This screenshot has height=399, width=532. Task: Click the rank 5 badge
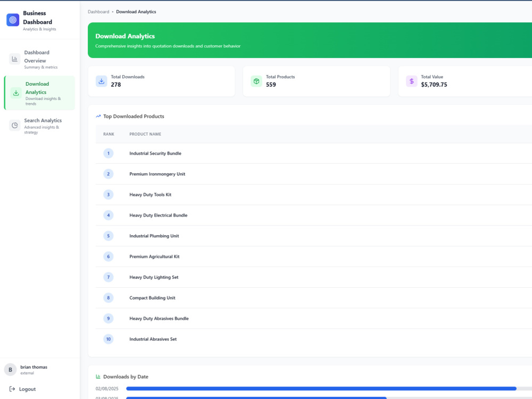(x=109, y=236)
